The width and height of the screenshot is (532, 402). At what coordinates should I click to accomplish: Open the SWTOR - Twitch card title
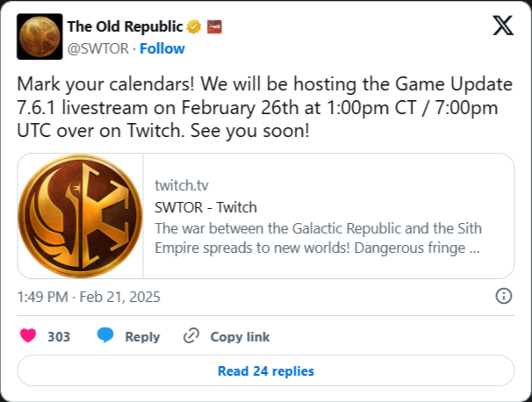[x=205, y=207]
